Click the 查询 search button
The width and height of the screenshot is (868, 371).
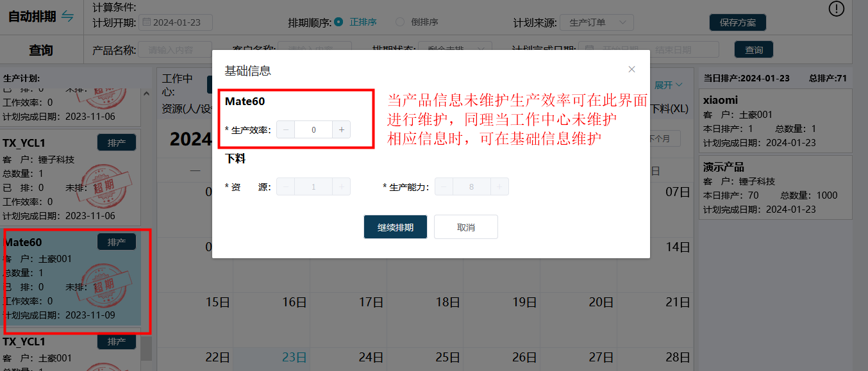753,50
